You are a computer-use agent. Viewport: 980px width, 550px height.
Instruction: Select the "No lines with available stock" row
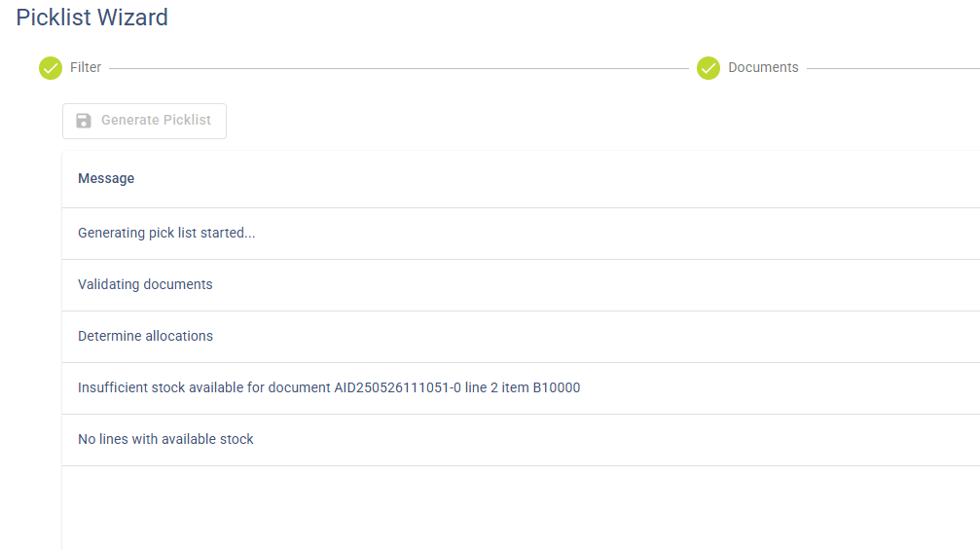coord(165,440)
